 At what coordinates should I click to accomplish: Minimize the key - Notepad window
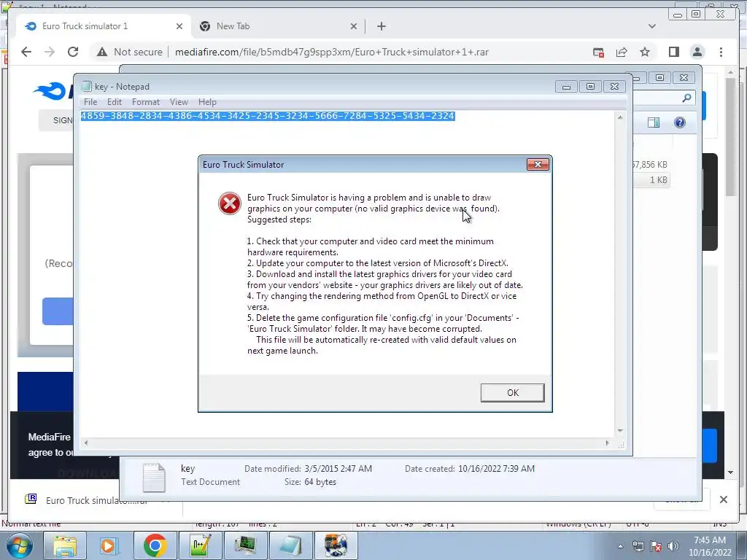point(566,87)
